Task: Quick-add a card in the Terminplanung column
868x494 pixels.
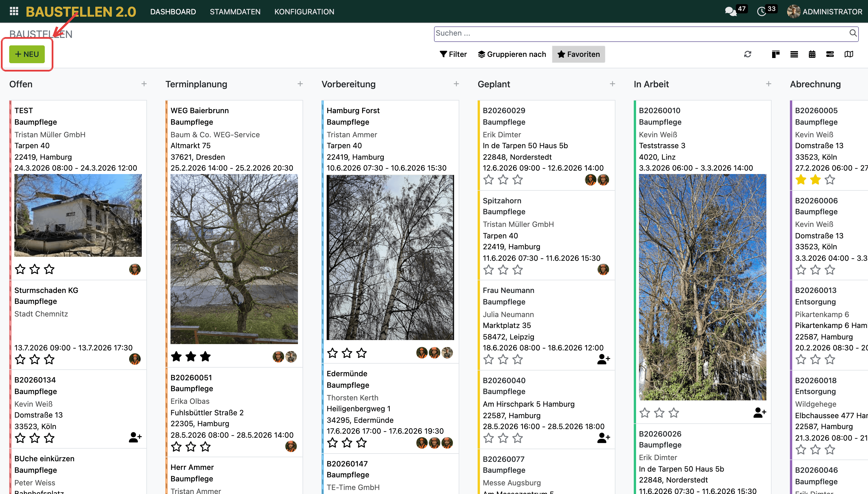Action: click(300, 84)
